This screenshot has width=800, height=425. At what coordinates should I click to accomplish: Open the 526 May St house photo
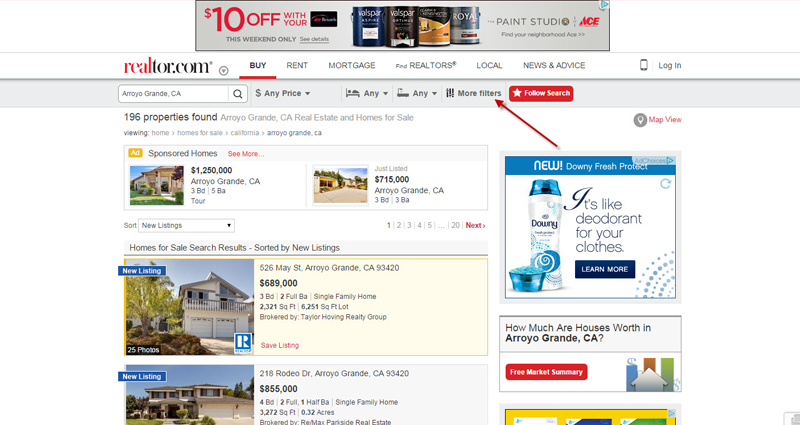coord(189,307)
